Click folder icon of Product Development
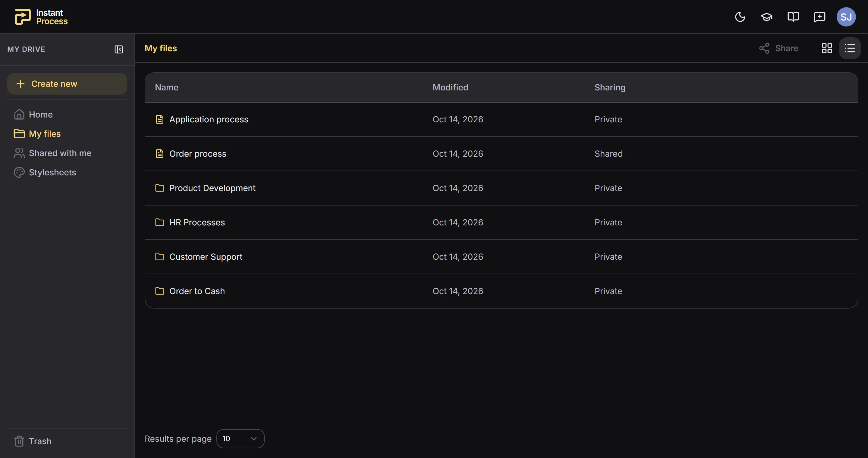The image size is (868, 458). click(x=160, y=188)
